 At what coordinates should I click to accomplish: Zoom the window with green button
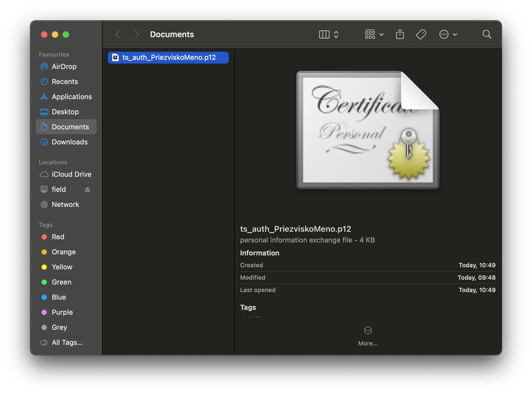coord(66,34)
